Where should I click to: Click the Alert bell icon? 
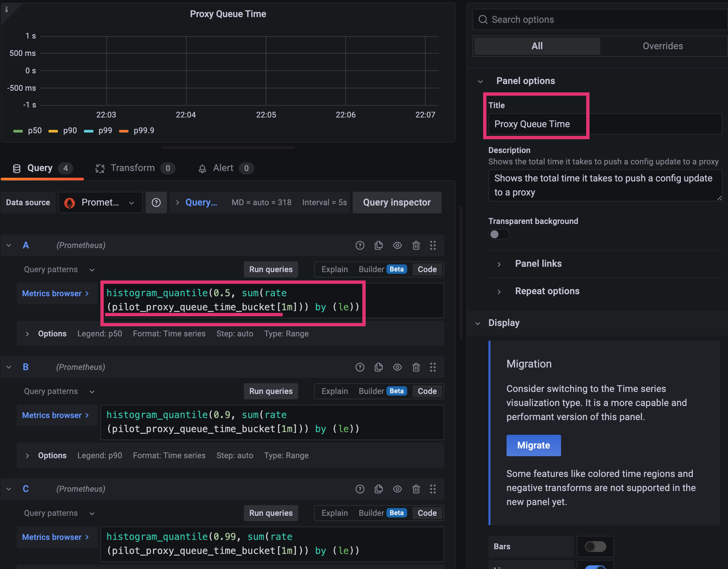coord(202,168)
